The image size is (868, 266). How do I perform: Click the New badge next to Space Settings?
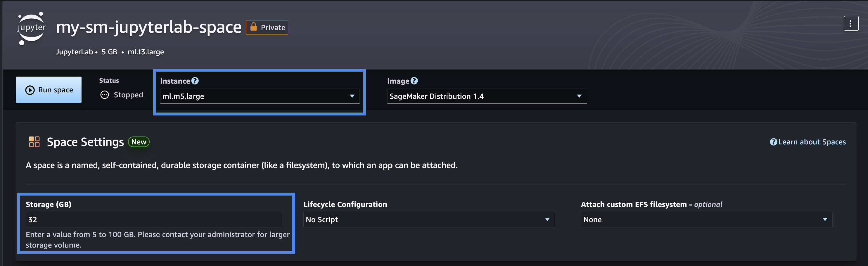coord(139,142)
